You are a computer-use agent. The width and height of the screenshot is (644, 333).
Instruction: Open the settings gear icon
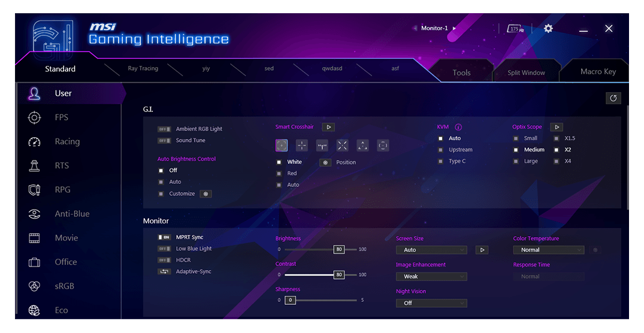coord(548,29)
